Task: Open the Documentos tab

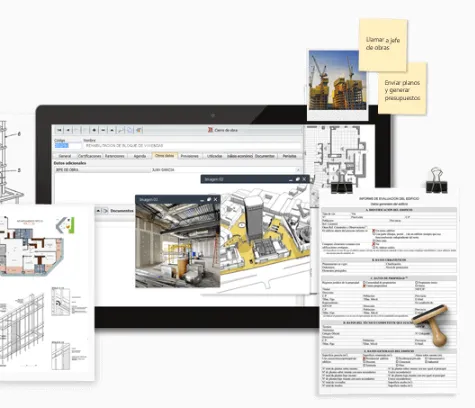Action: click(265, 156)
